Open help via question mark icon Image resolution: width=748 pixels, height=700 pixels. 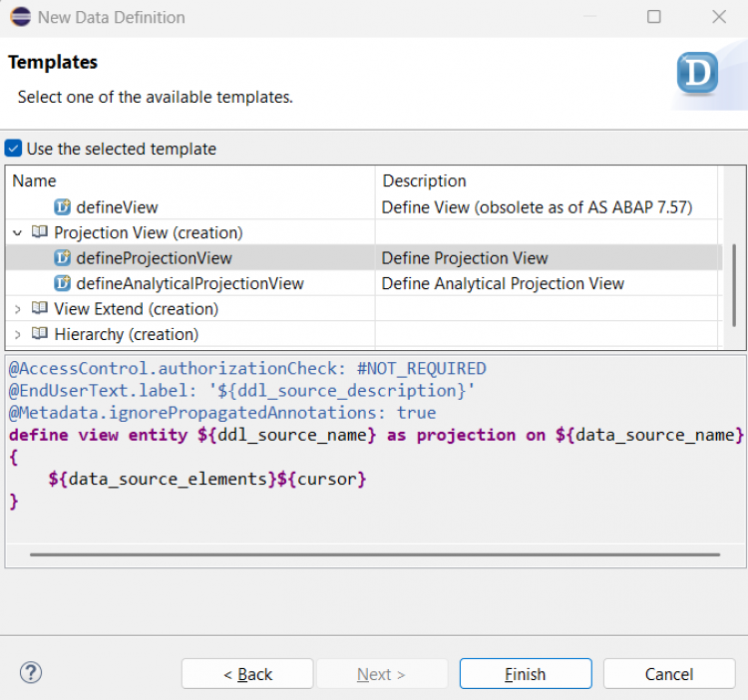31,673
